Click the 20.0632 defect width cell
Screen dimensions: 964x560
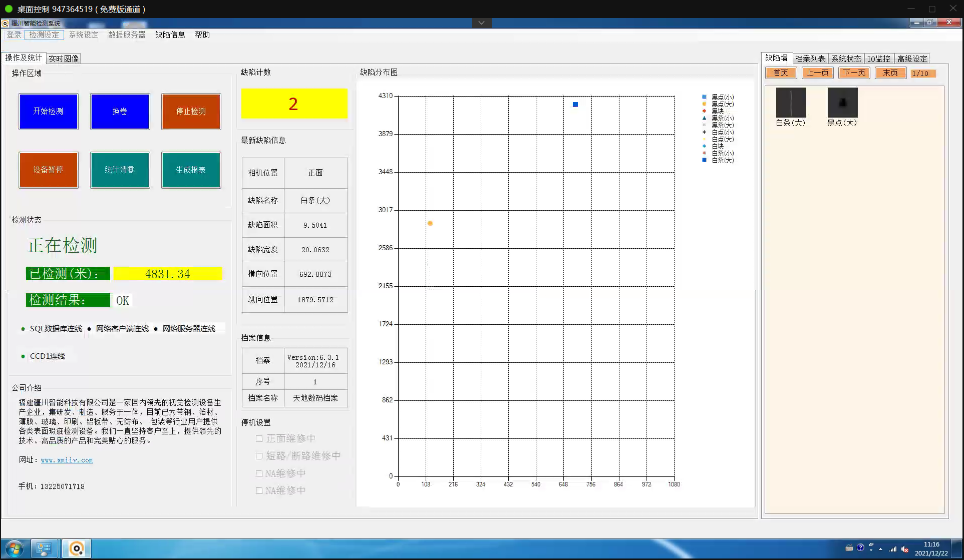315,250
